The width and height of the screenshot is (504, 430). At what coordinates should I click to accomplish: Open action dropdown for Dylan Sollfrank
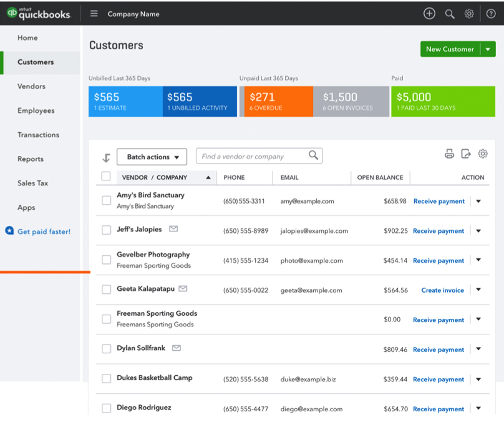(x=478, y=349)
